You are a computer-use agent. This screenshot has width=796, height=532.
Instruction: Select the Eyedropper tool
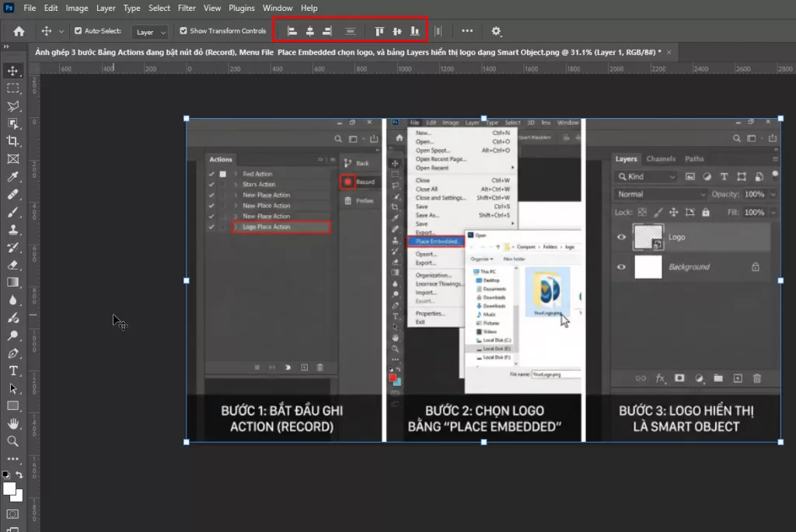tap(13, 176)
